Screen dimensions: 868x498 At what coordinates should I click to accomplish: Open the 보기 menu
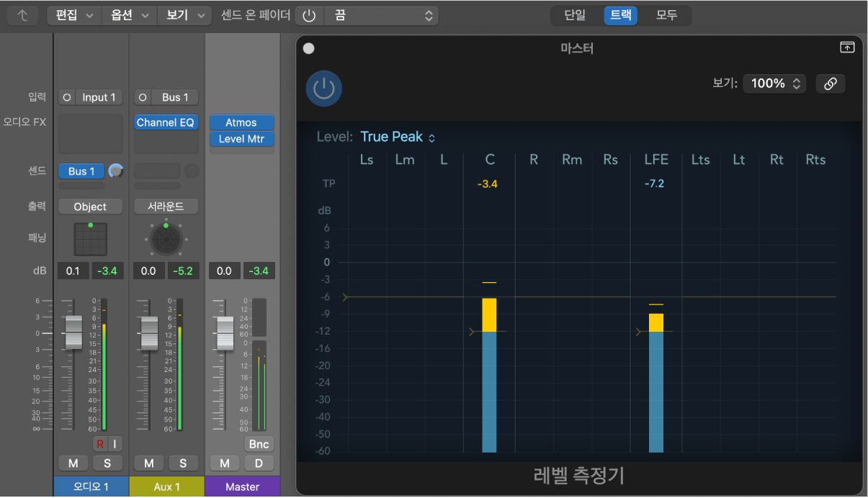pos(184,15)
